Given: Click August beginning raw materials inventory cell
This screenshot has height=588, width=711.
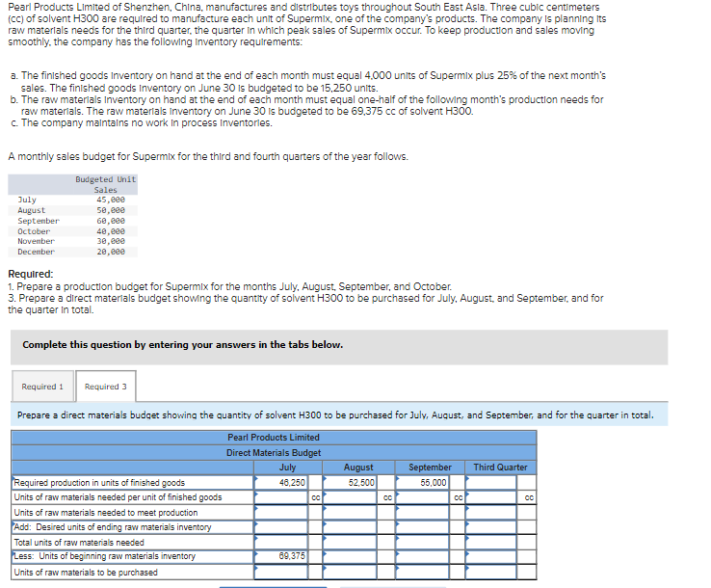Looking at the screenshot, I should 350,557.
